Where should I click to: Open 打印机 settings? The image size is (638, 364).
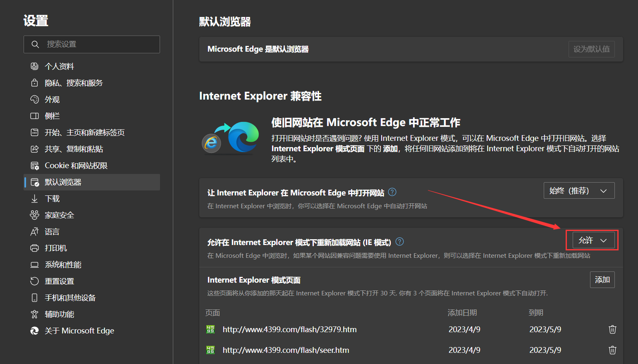point(92,248)
